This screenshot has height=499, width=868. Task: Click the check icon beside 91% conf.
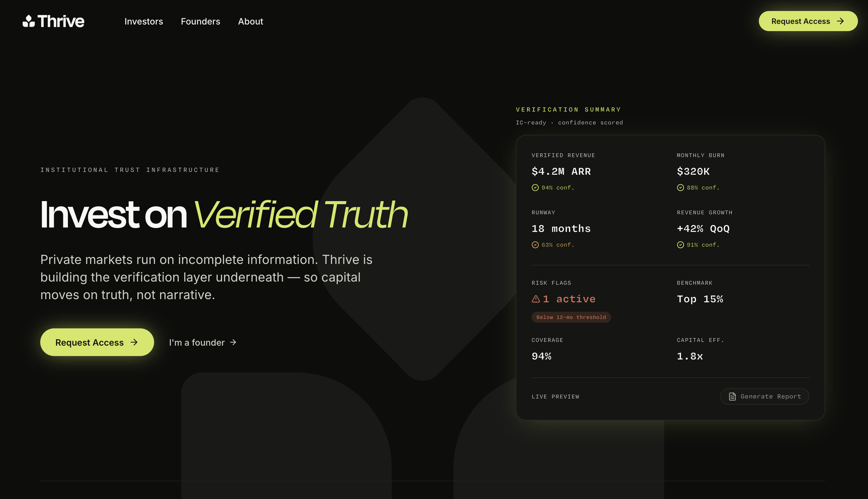pos(681,245)
